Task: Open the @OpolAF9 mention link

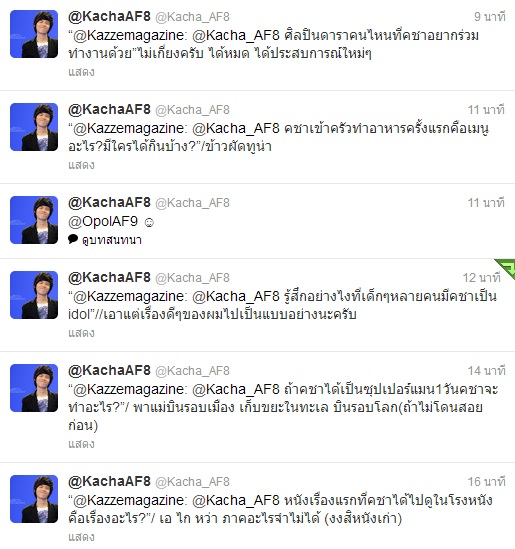Action: 103,222
